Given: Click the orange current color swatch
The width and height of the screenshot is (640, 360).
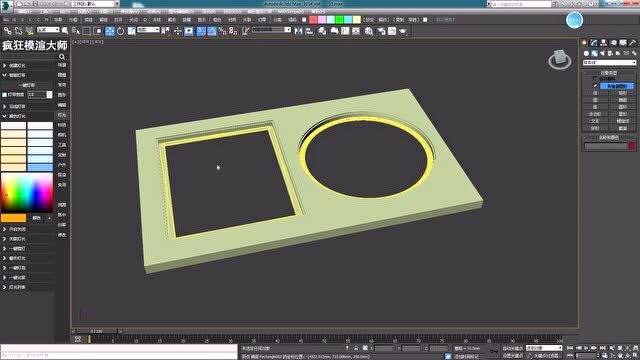Looking at the screenshot, I should point(13,218).
